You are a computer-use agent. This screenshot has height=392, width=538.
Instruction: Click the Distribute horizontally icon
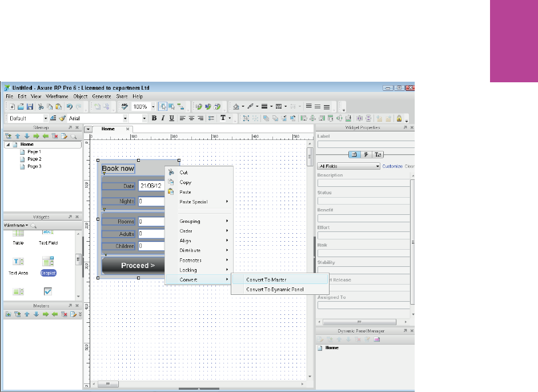[359, 118]
